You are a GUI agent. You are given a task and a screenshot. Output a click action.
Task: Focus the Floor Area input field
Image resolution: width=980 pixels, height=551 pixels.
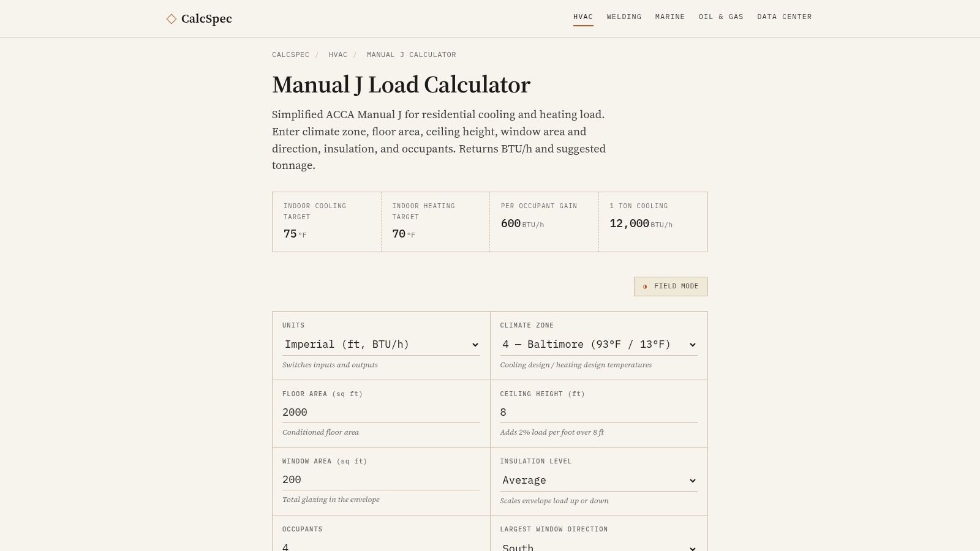(x=381, y=413)
